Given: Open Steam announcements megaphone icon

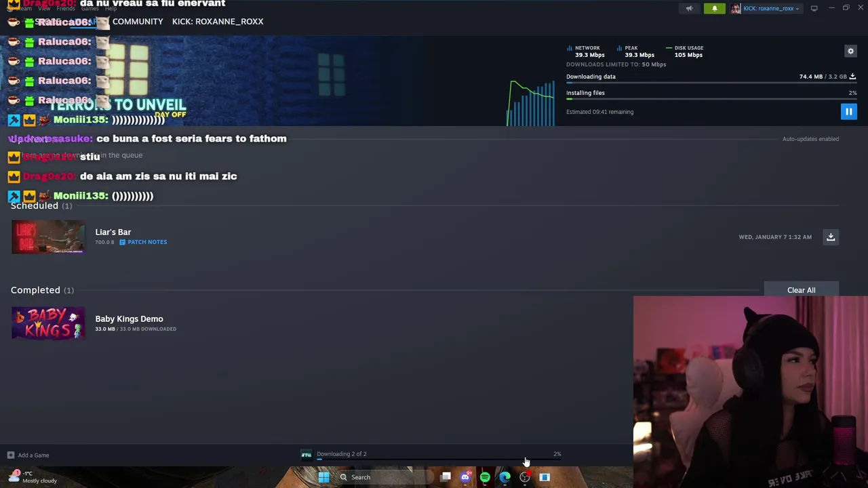Looking at the screenshot, I should 689,8.
